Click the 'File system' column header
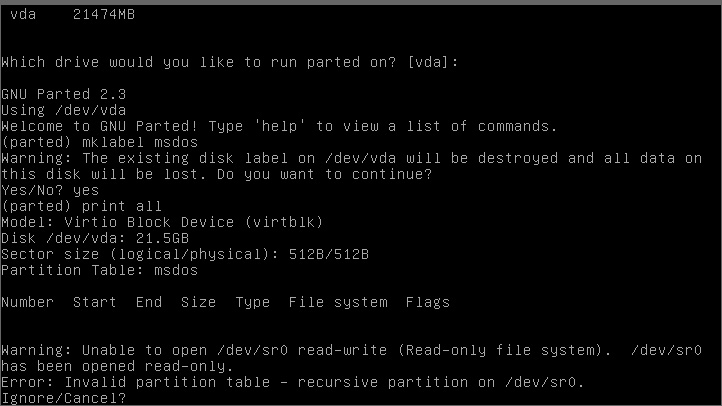 [338, 302]
